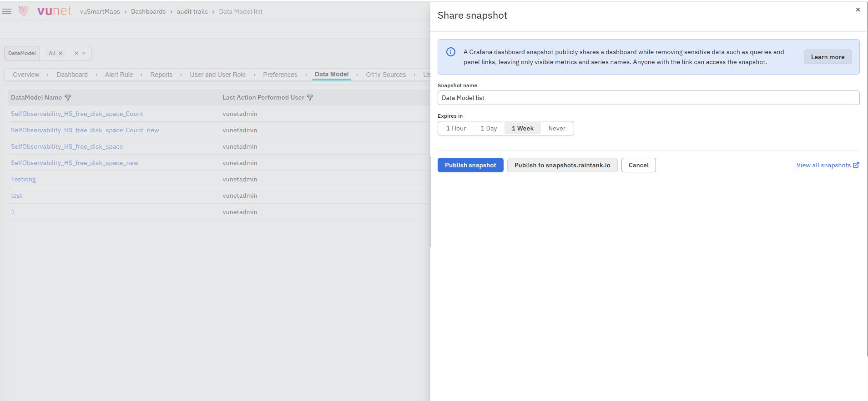The width and height of the screenshot is (868, 401).
Task: Click vunetadmin in the test row
Action: tap(240, 195)
